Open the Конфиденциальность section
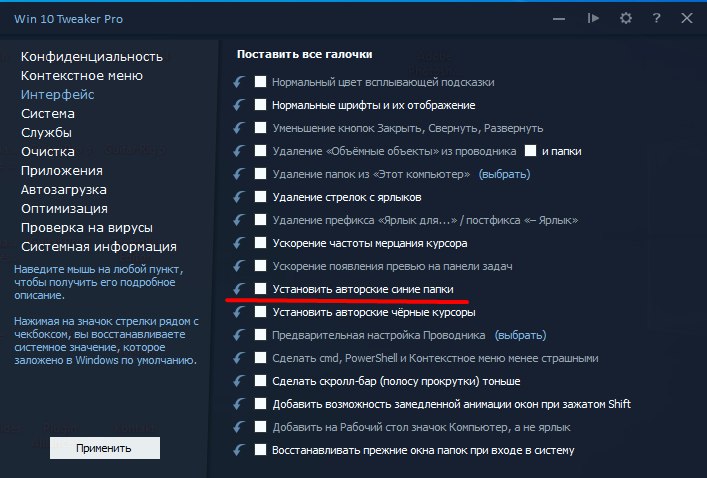 [92, 56]
